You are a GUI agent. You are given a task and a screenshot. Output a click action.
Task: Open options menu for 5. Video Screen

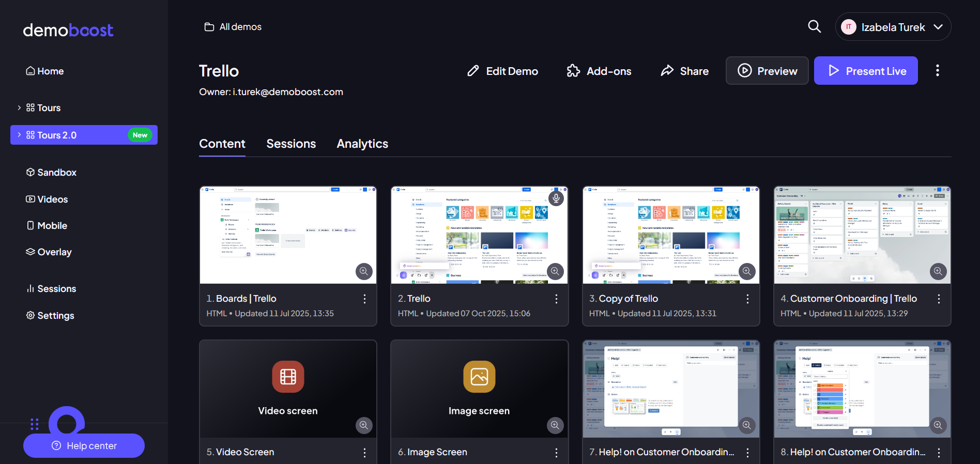tap(365, 453)
